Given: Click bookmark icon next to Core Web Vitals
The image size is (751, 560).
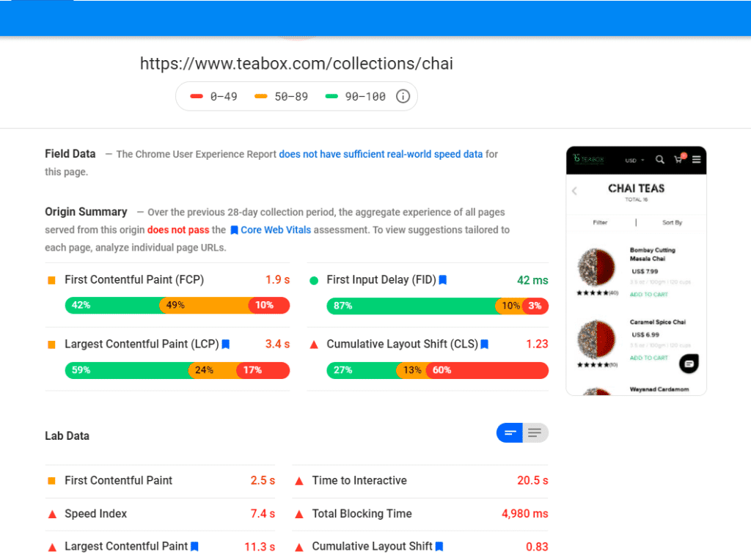Looking at the screenshot, I should click(234, 230).
